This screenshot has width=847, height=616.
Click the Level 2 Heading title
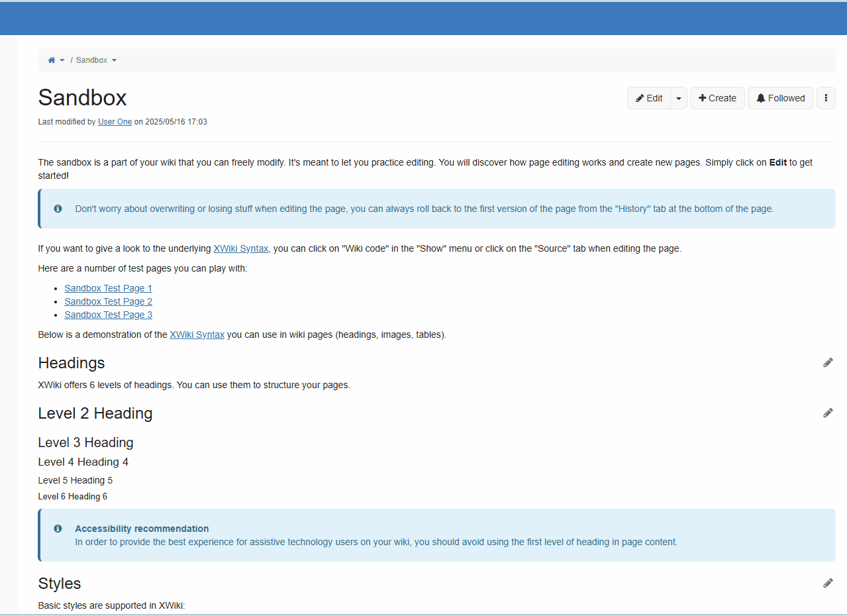(95, 413)
